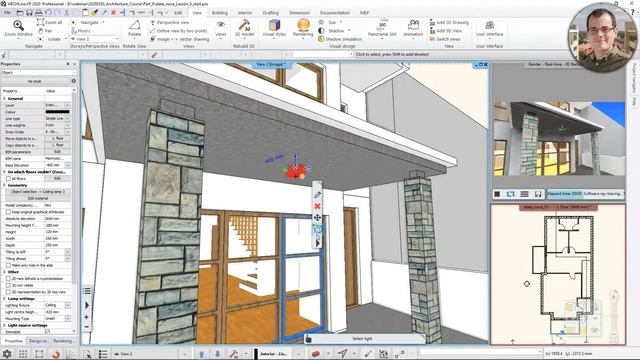Switch to the Drafting ribbon tab
The height and width of the screenshot is (360, 640).
point(270,13)
